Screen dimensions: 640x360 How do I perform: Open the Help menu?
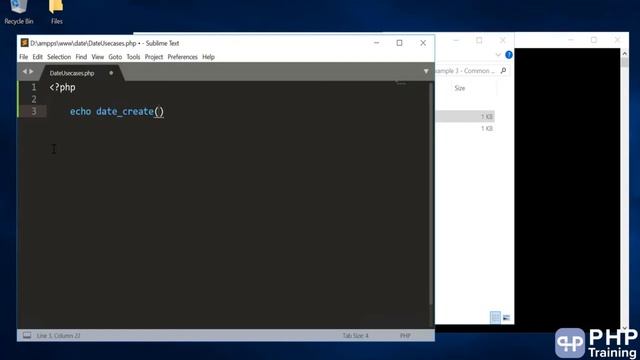pos(208,57)
